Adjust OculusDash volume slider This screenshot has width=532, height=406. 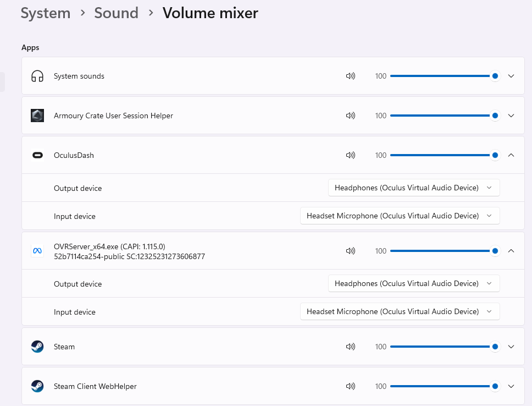445,155
